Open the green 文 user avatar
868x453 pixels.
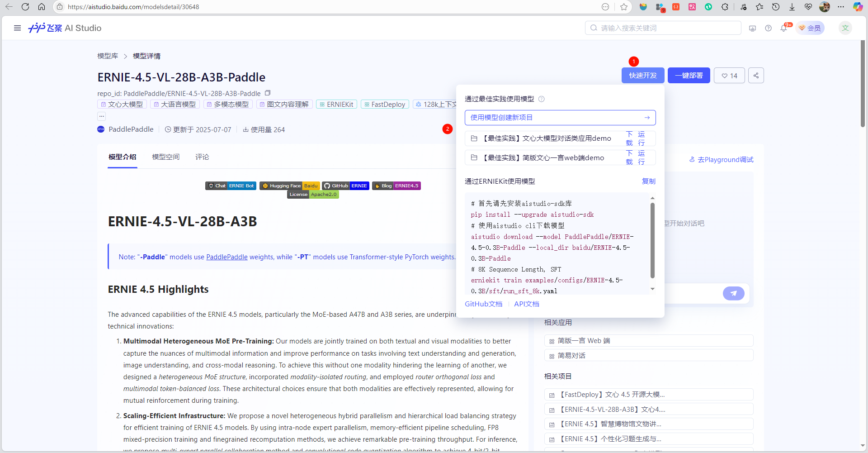point(845,28)
